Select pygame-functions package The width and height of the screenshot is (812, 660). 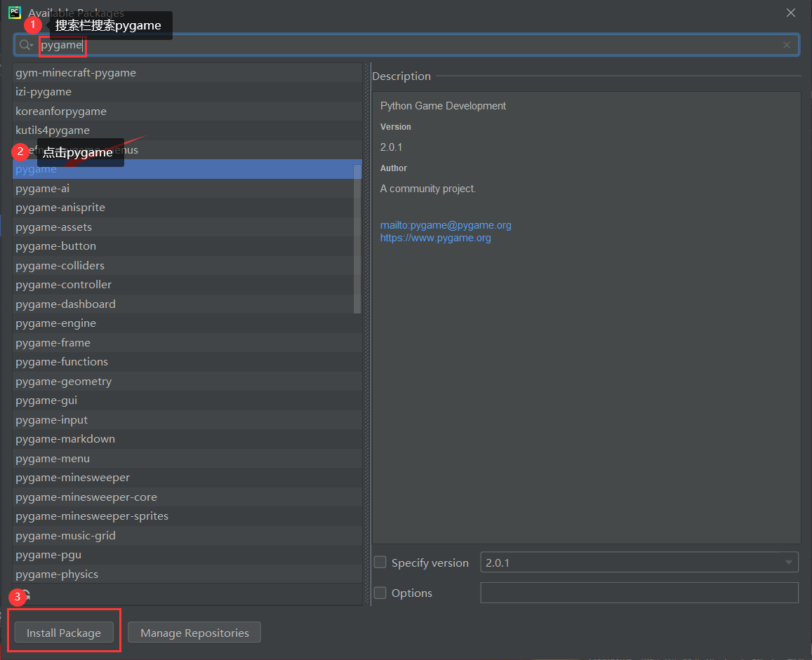click(187, 362)
